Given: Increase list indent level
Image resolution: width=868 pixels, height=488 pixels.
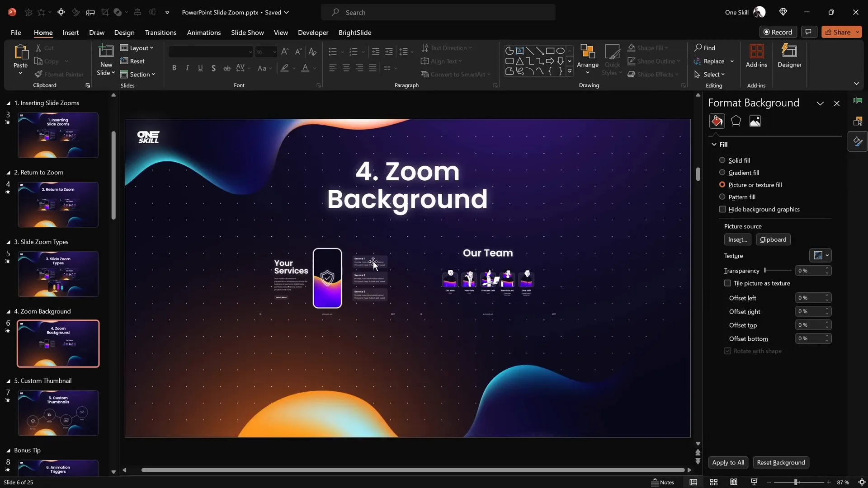Looking at the screenshot, I should click(389, 52).
